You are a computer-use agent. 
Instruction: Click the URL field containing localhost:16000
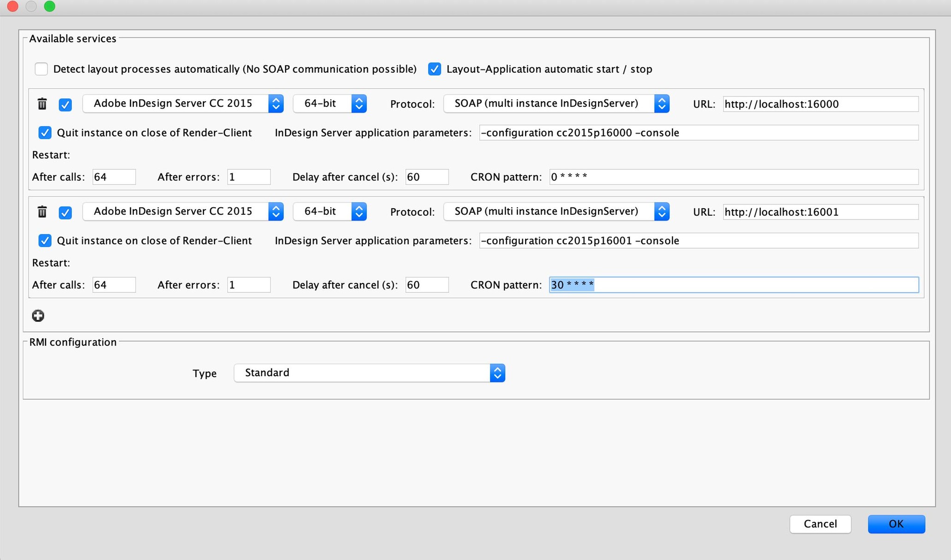(820, 104)
